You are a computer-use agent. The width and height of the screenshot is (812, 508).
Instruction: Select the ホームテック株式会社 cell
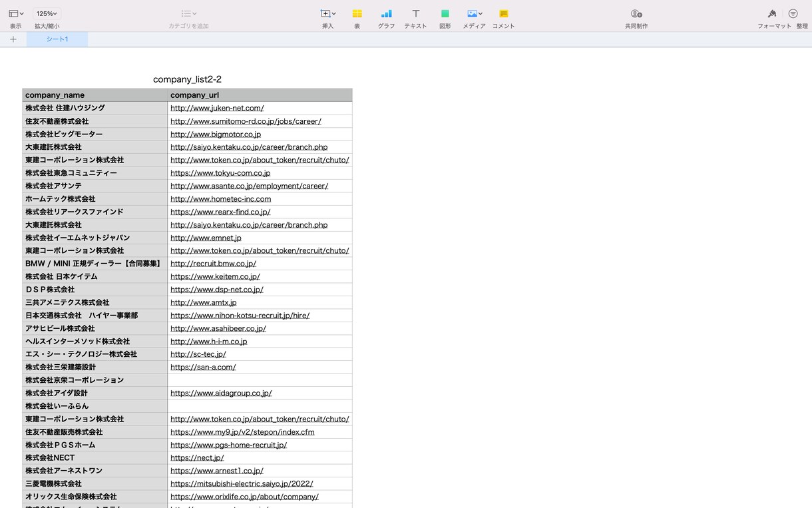pos(95,199)
